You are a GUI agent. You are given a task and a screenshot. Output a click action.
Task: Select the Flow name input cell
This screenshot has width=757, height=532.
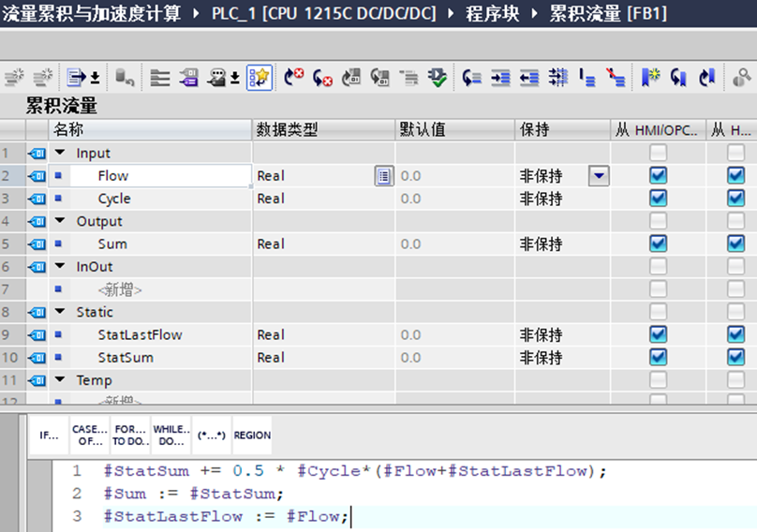tap(160, 176)
